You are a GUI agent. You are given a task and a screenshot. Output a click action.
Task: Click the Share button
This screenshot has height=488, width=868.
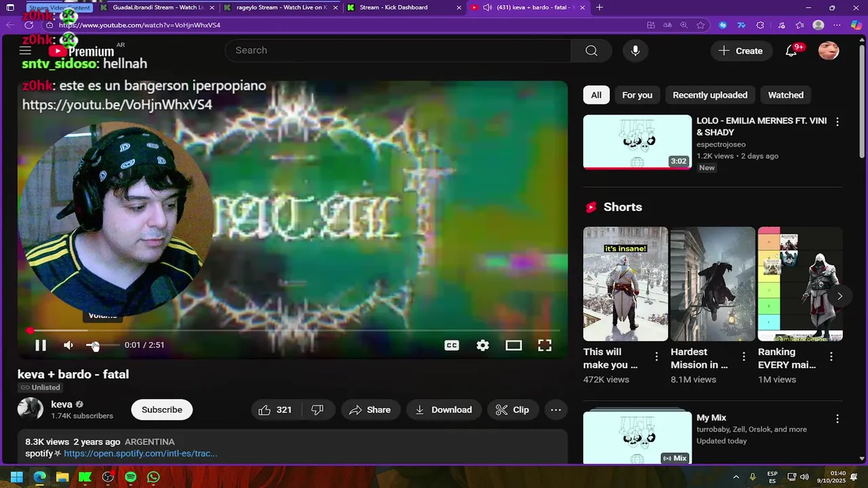pos(370,409)
